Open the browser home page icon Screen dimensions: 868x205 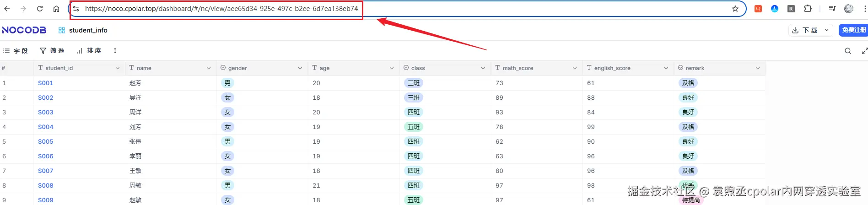coord(56,9)
